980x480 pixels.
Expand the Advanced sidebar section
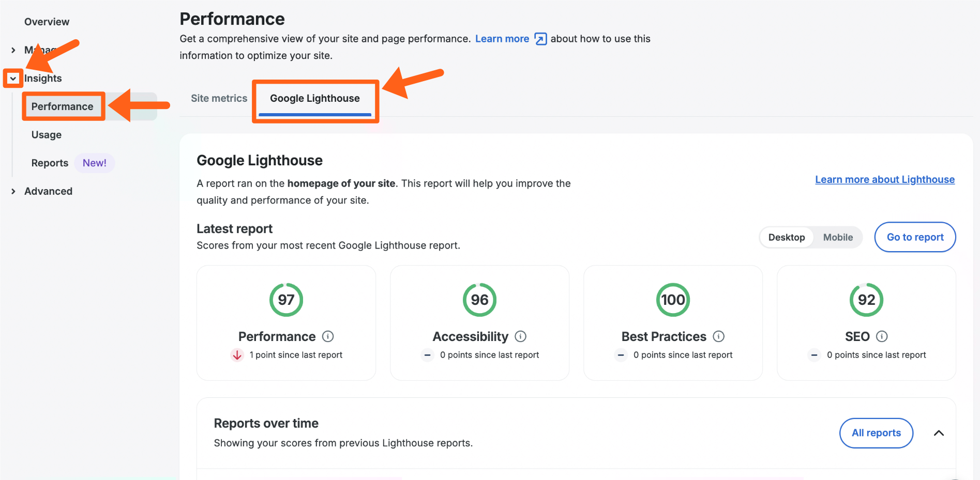[13, 191]
